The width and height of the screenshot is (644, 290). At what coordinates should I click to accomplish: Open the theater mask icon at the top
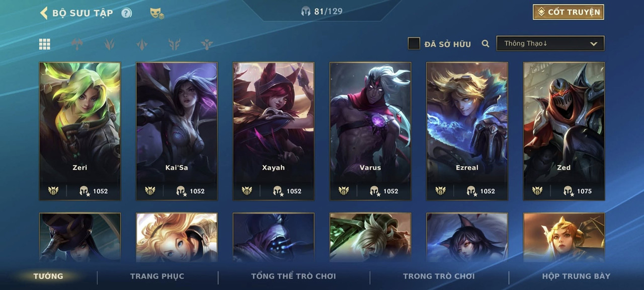(x=157, y=13)
